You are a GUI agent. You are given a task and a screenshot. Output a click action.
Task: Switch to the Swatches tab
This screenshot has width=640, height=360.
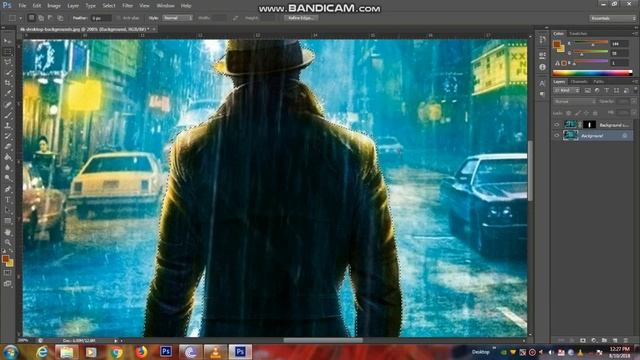click(x=578, y=33)
